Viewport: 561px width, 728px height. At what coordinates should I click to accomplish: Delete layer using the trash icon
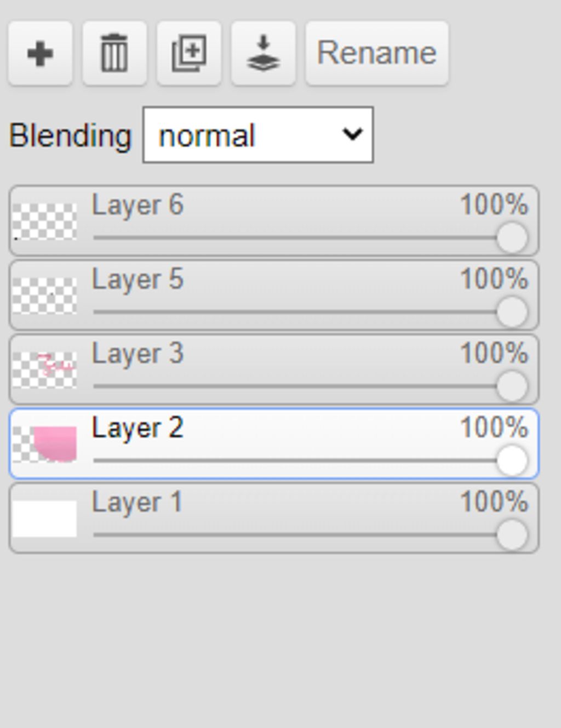(x=115, y=54)
